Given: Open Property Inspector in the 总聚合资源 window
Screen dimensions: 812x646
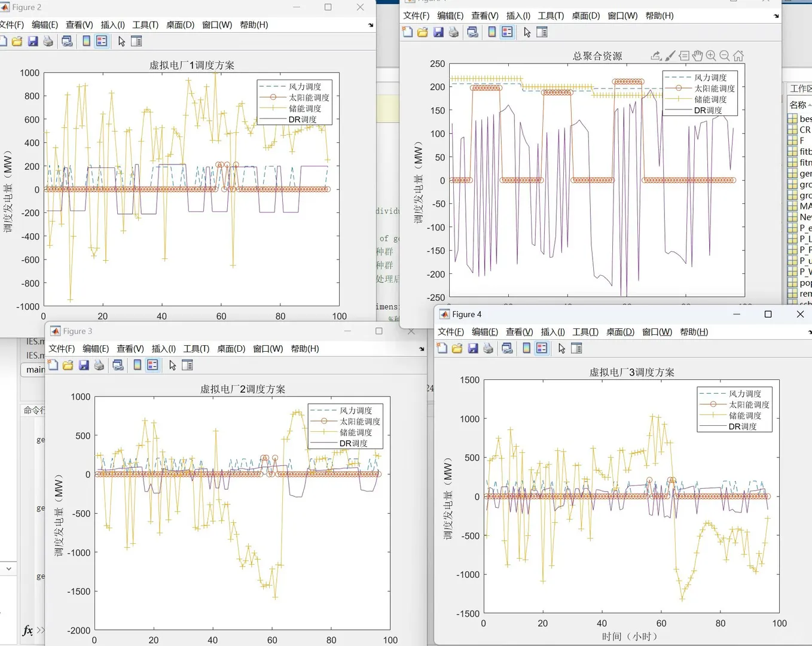Looking at the screenshot, I should [542, 32].
